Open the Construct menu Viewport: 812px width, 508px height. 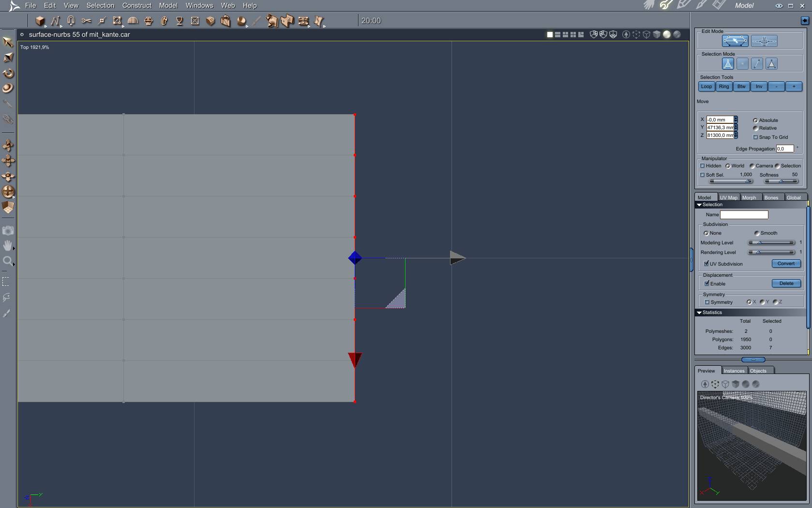pos(136,5)
